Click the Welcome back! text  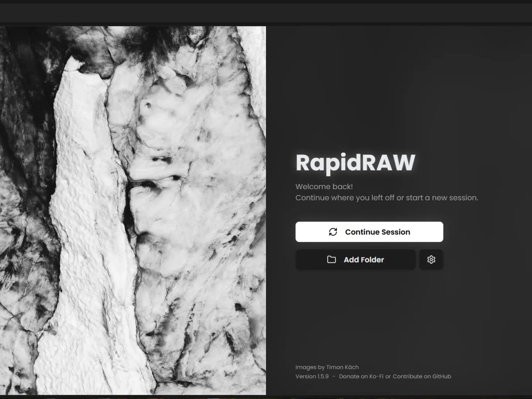324,187
